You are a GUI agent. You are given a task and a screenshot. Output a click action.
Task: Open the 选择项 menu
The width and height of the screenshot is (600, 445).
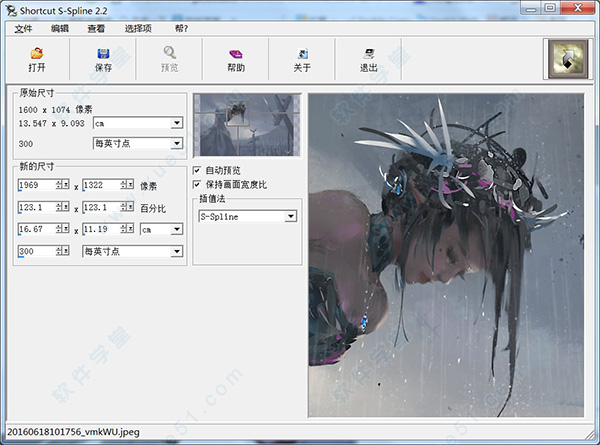coord(138,28)
